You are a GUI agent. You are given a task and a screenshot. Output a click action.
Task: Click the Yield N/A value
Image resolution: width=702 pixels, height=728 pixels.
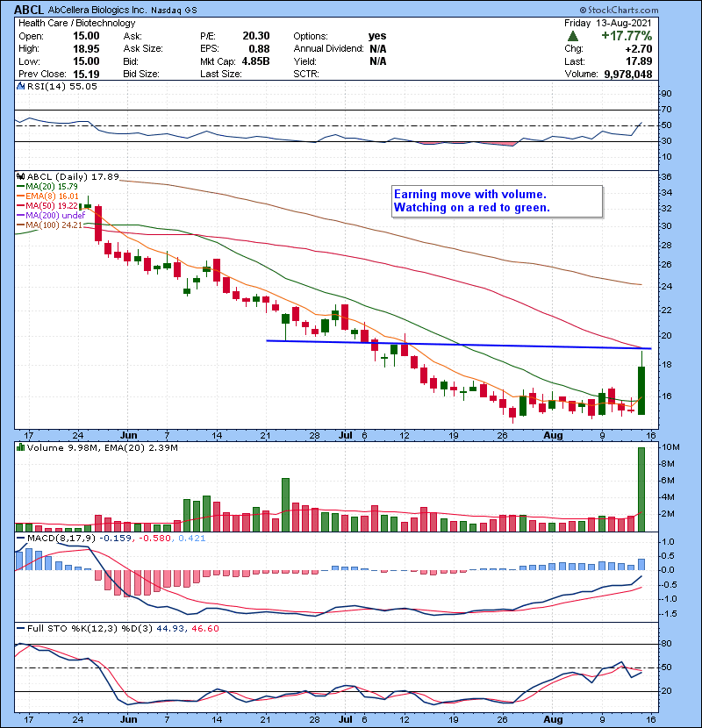pos(378,61)
